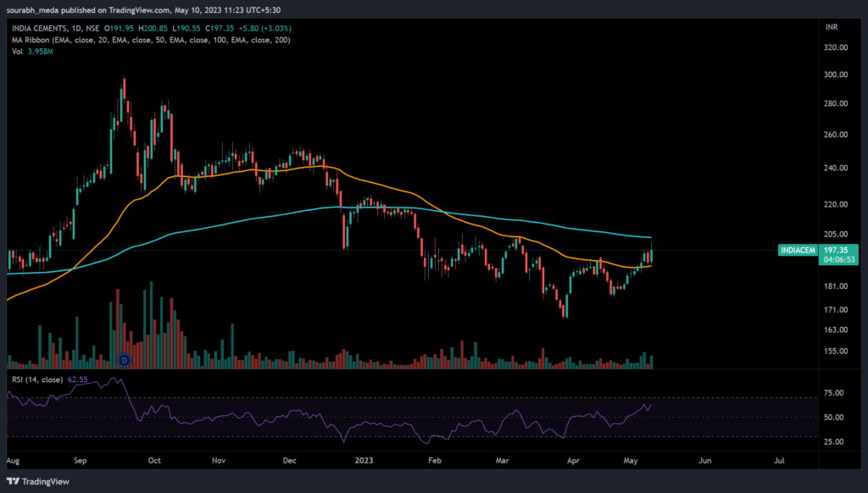Click the RSI 25.00 axis label
Screen dimensions: 868x493
point(834,441)
